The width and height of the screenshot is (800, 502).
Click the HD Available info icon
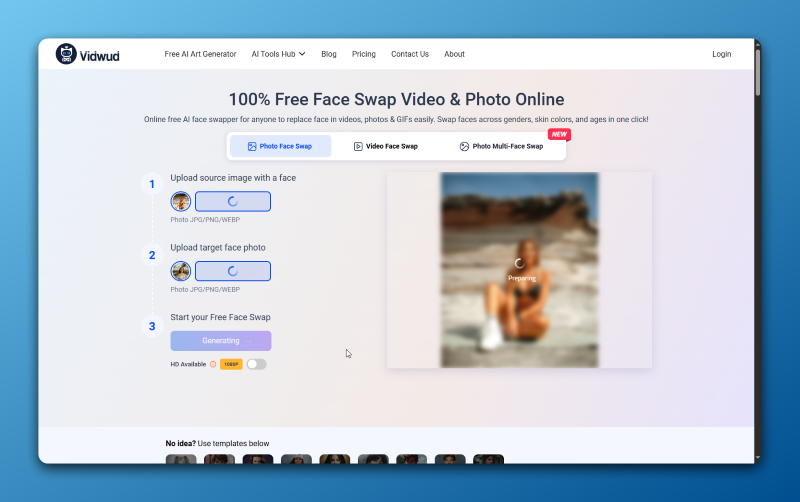[x=213, y=364]
